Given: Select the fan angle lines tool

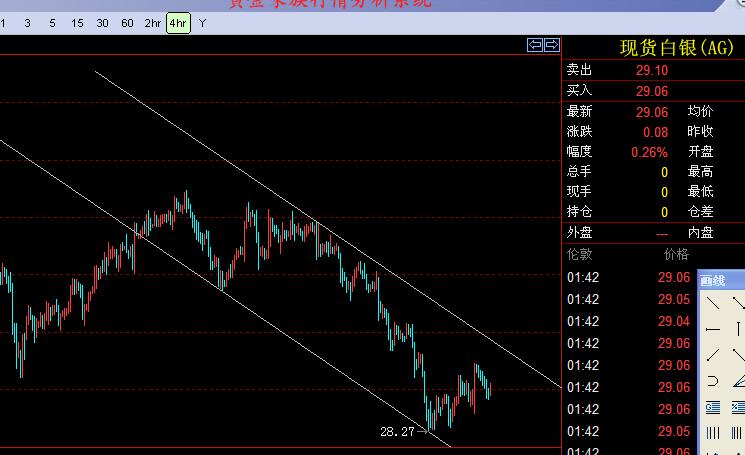Looking at the screenshot, I should [x=738, y=381].
